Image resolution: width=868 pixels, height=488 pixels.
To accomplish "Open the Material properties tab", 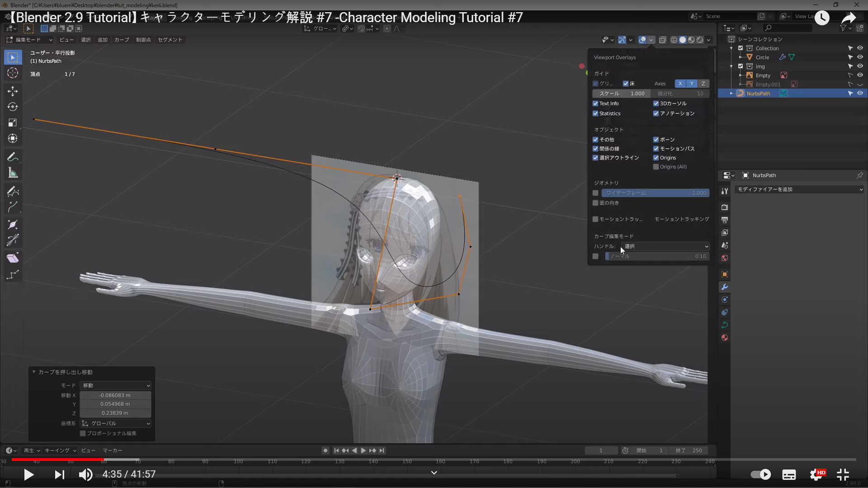I will pos(725,338).
